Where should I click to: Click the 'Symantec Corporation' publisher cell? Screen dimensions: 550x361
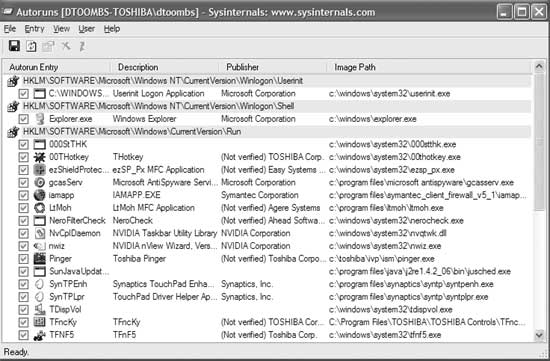[260, 195]
